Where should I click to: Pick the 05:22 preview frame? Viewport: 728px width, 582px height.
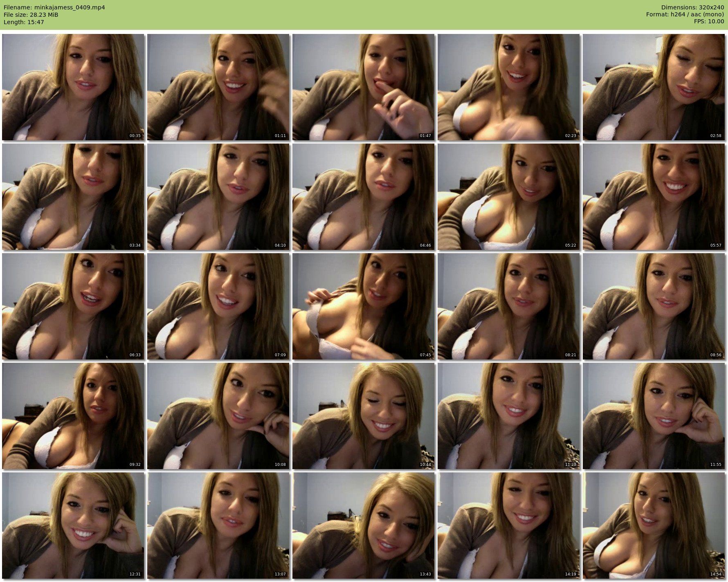509,197
